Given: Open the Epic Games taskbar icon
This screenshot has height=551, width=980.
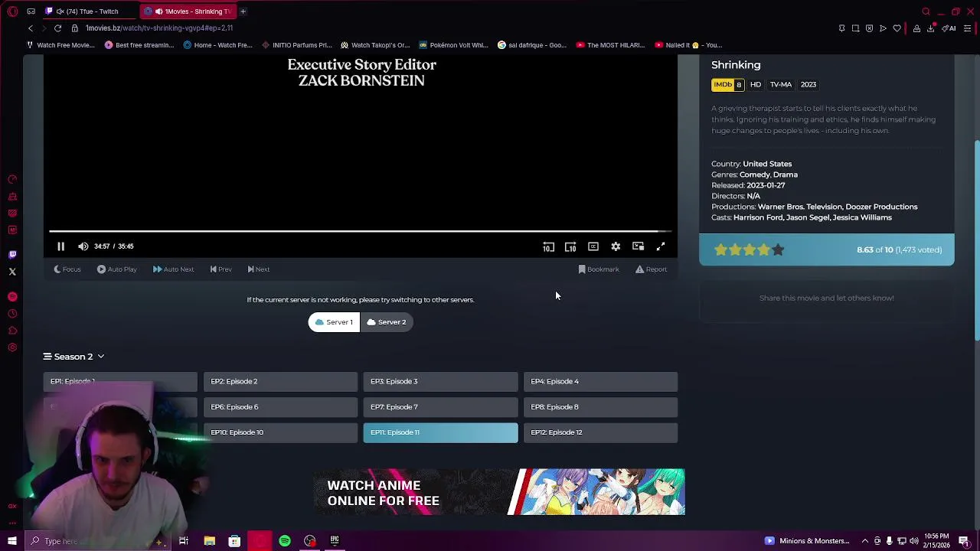Looking at the screenshot, I should coord(335,541).
